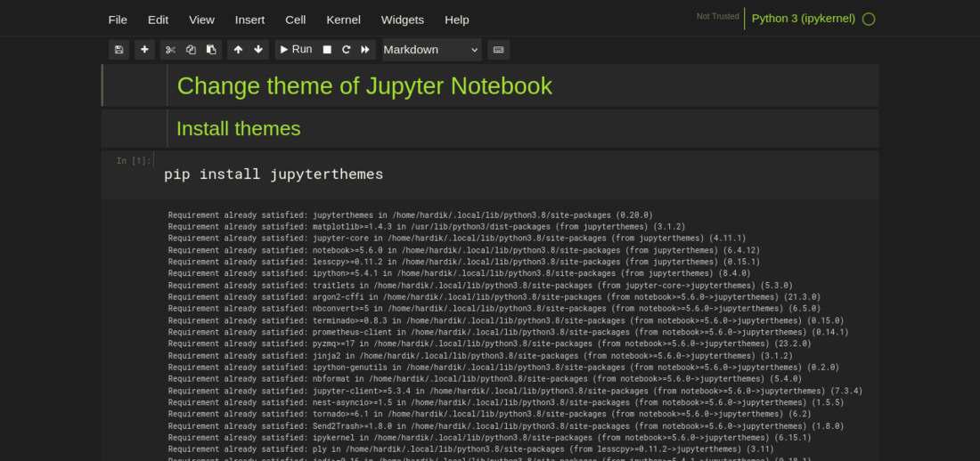The height and width of the screenshot is (461, 980).
Task: Click the Not Trusted notebook indicator
Action: click(x=718, y=16)
